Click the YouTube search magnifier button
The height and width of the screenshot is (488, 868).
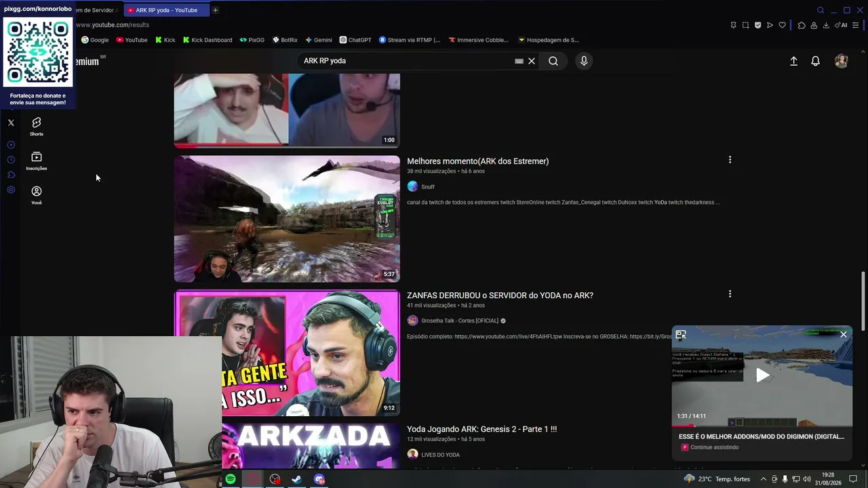(553, 61)
